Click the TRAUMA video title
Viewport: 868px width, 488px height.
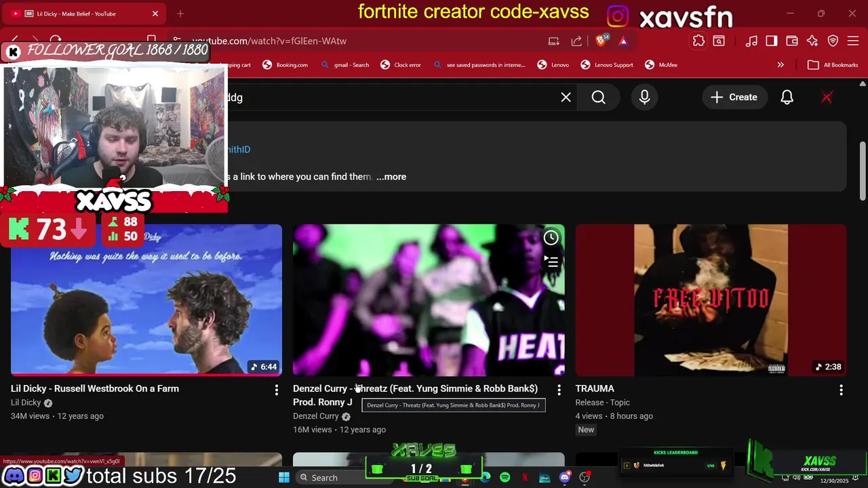click(x=595, y=388)
